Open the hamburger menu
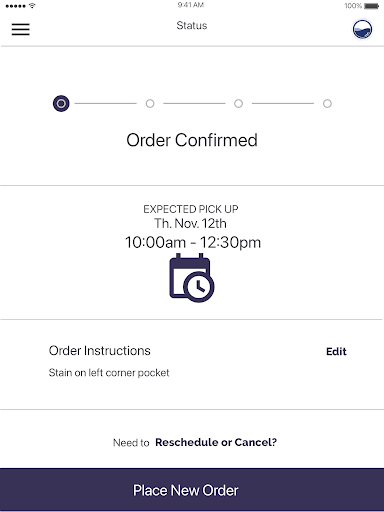 (21, 29)
